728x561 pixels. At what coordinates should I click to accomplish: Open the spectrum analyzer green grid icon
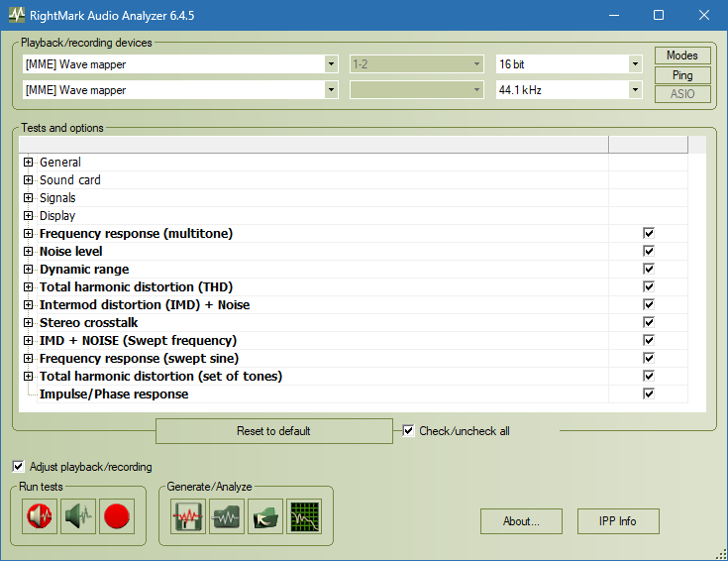[304, 516]
